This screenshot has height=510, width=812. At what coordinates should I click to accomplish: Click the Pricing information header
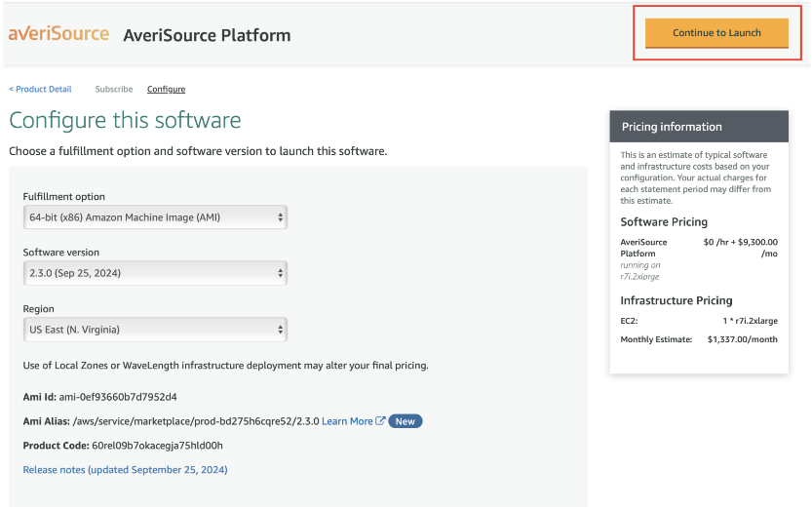[699, 127]
